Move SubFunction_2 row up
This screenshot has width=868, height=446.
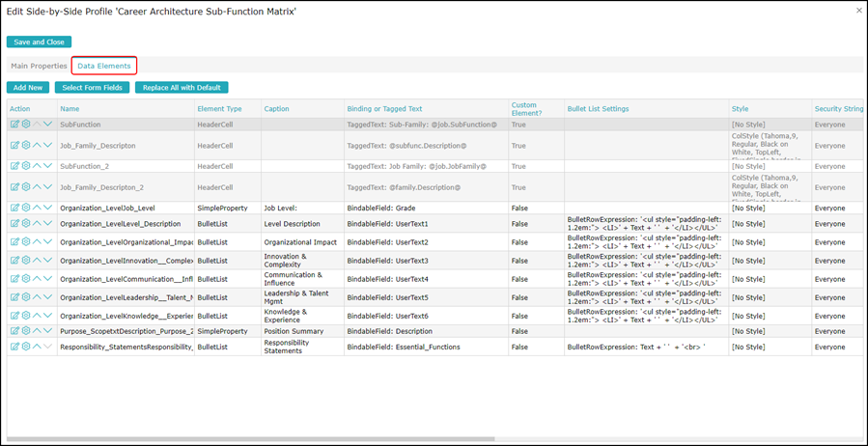point(37,166)
